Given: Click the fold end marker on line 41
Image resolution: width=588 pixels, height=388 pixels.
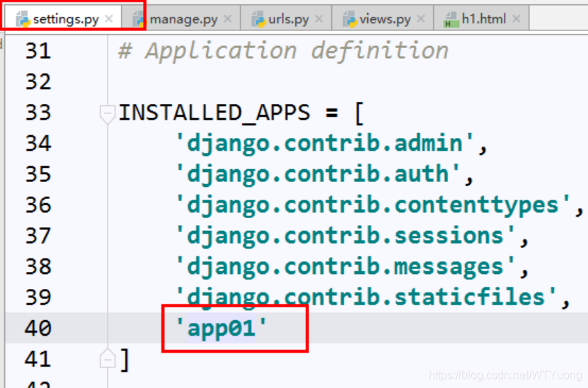Looking at the screenshot, I should pyautogui.click(x=108, y=358).
